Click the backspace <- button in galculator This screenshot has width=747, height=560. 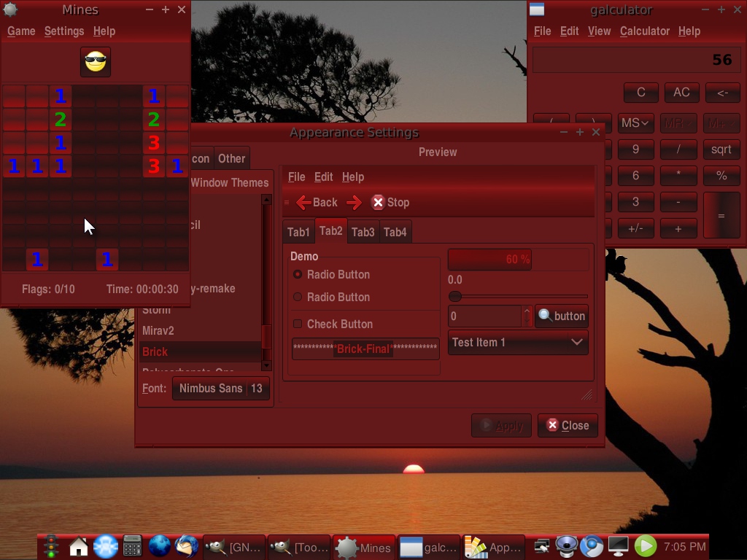click(x=722, y=93)
